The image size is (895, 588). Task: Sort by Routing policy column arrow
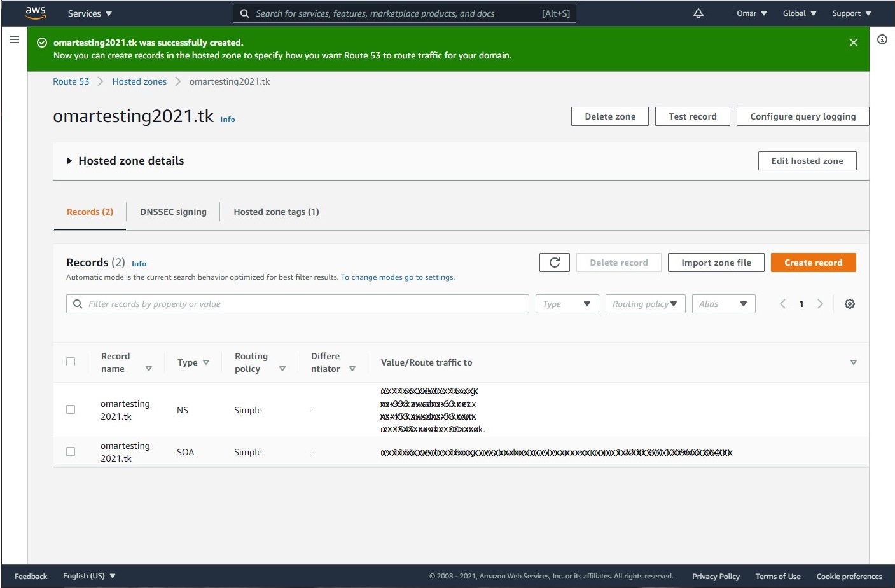[x=282, y=369]
